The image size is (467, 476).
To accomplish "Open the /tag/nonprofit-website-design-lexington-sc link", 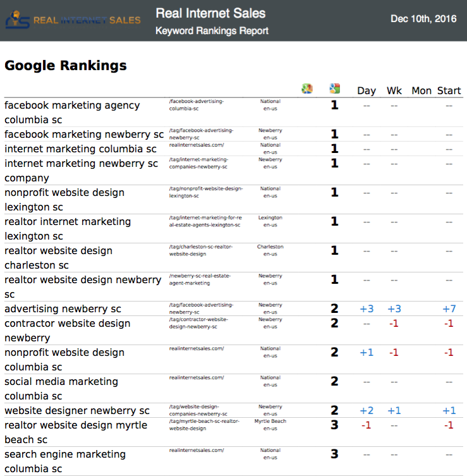I will coord(206,192).
